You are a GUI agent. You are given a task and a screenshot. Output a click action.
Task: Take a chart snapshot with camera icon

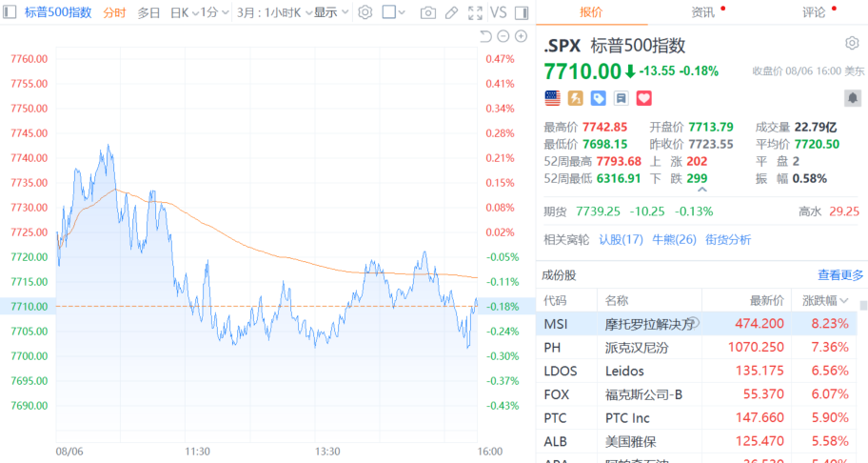(427, 12)
